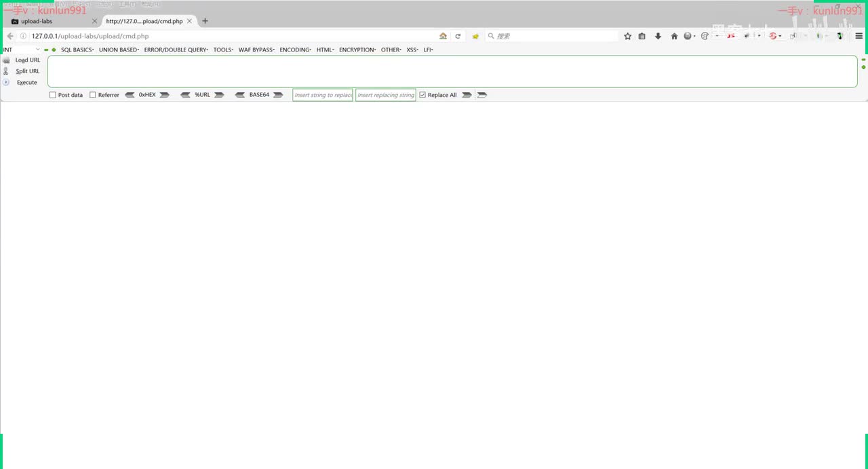The width and height of the screenshot is (868, 469).
Task: Go to the browser home page with the black home icon
Action: coord(674,36)
